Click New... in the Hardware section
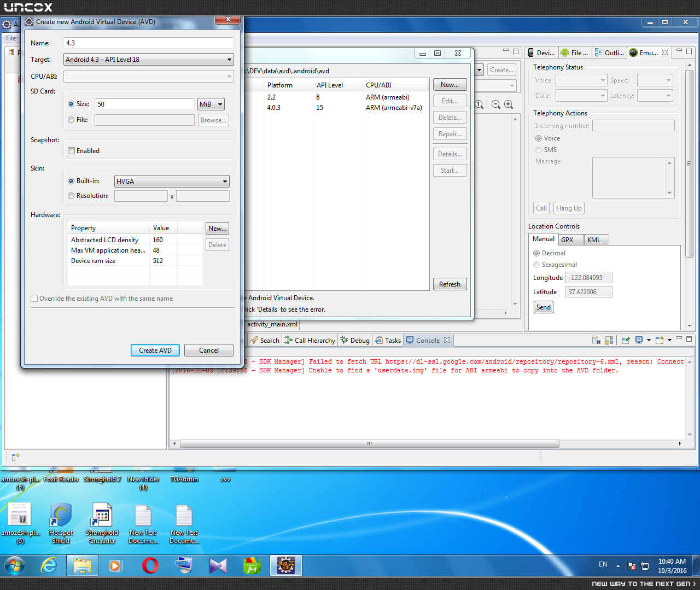Screen dimensions: 700x590 coord(218,229)
